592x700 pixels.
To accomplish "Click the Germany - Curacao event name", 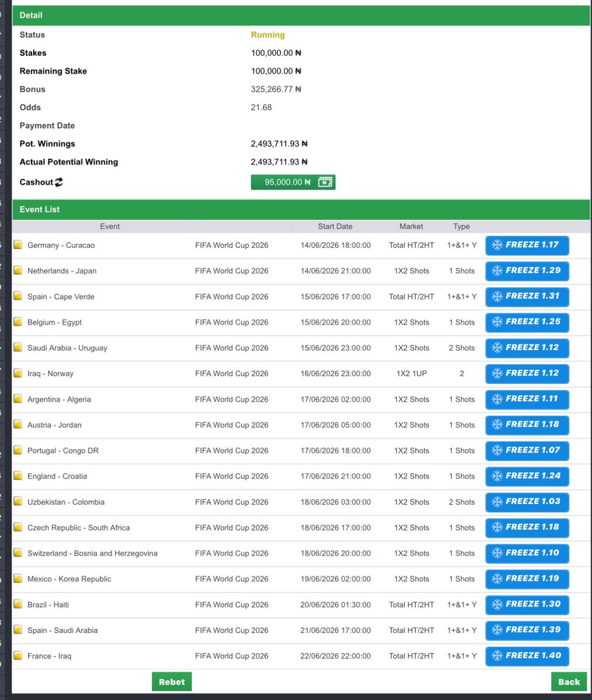I will pos(61,245).
